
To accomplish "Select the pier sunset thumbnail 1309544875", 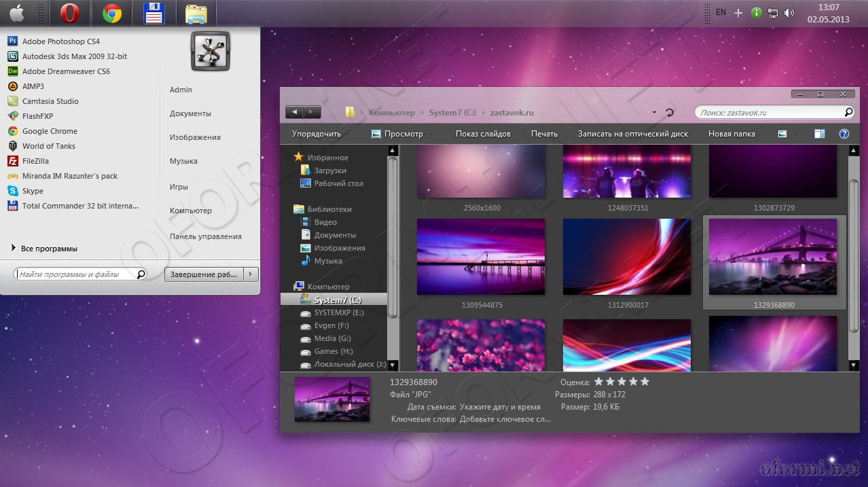I will coord(481,257).
